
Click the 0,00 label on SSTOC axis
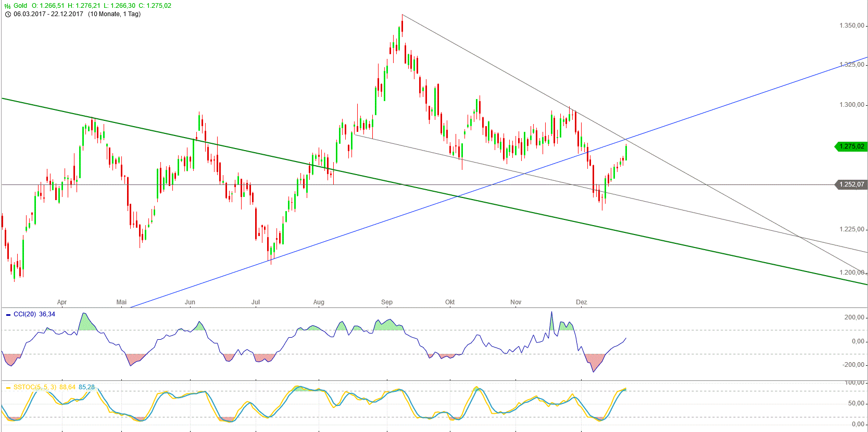(x=858, y=424)
